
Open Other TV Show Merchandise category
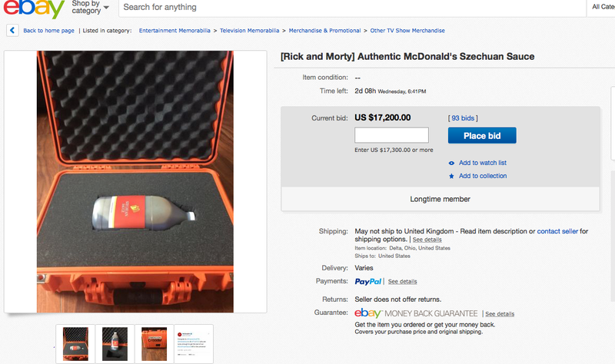pos(407,31)
